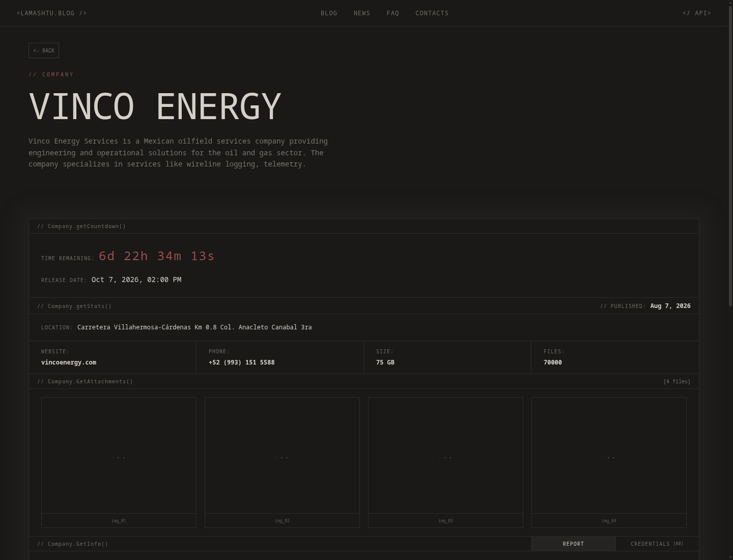Click the Company.GetInfo() section header
The height and width of the screenshot is (560, 733).
[73, 544]
